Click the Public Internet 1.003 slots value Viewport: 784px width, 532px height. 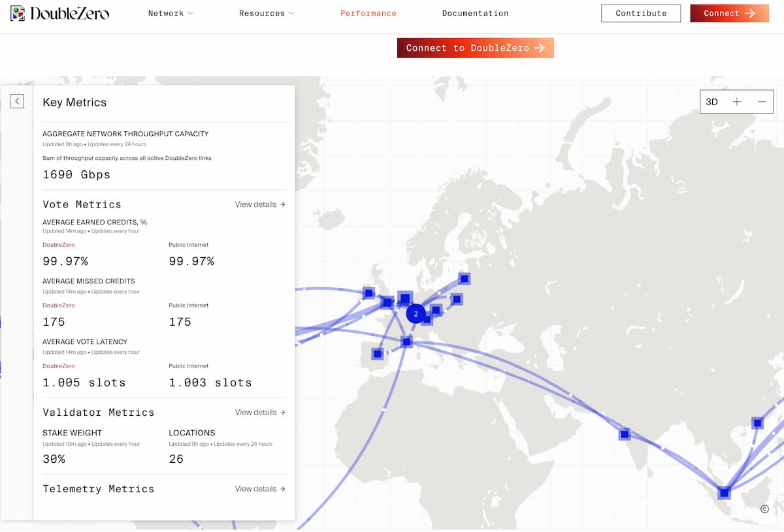click(210, 383)
